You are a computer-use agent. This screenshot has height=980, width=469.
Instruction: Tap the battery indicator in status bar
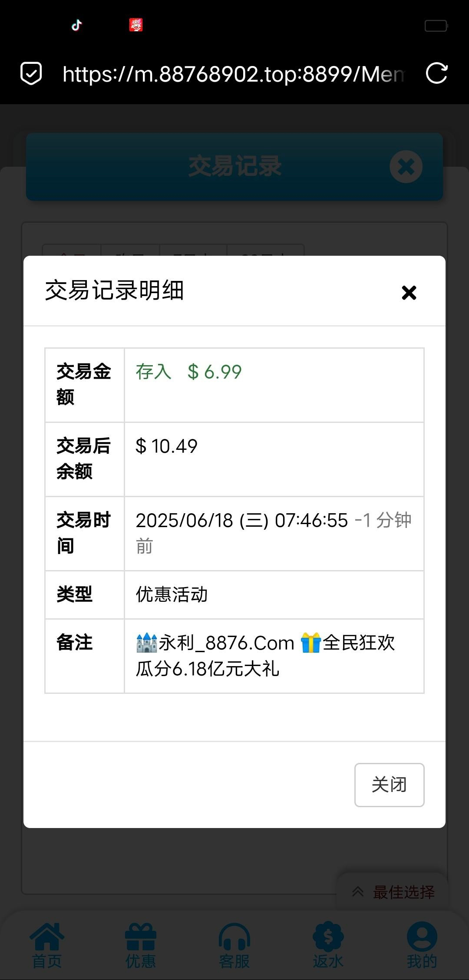[x=436, y=26]
